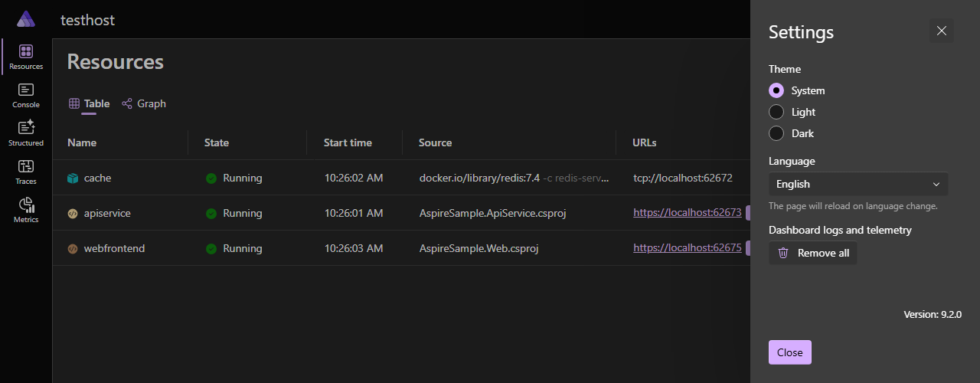Click the green Running icon for apiservice
Viewport: 980px width, 383px height.
[x=211, y=214]
